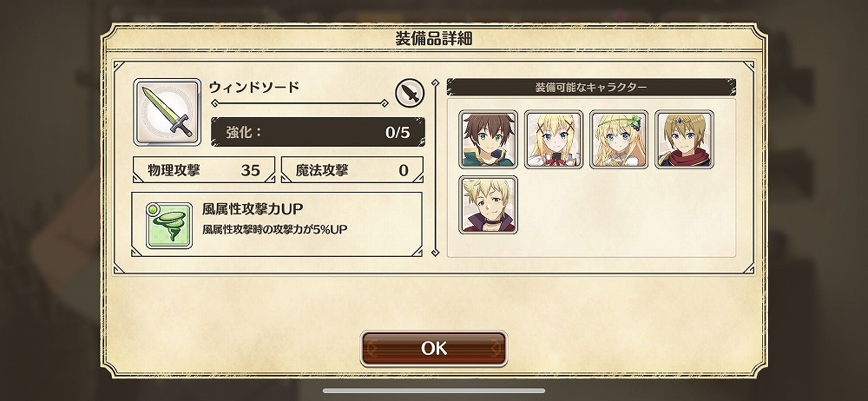Choose the spiky blonde-haired boy portrait

[488, 205]
